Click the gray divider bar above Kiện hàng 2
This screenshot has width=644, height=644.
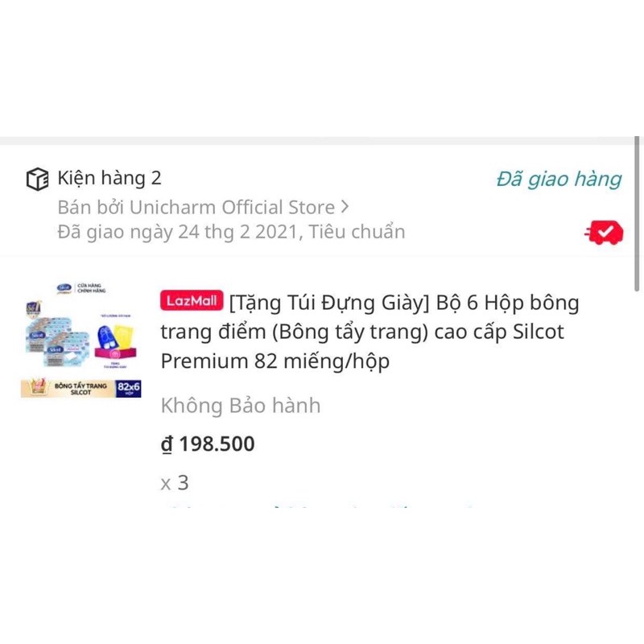coord(317,141)
